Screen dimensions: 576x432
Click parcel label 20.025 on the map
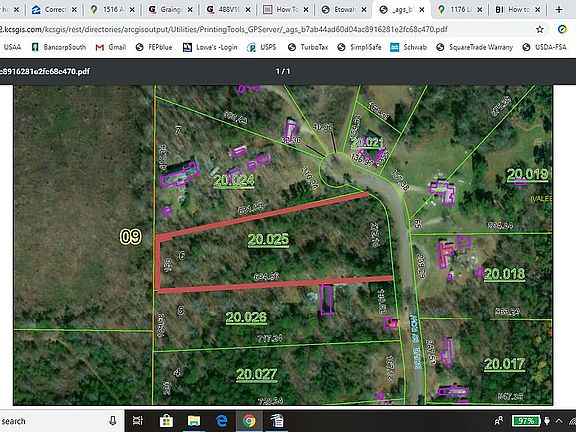click(268, 240)
